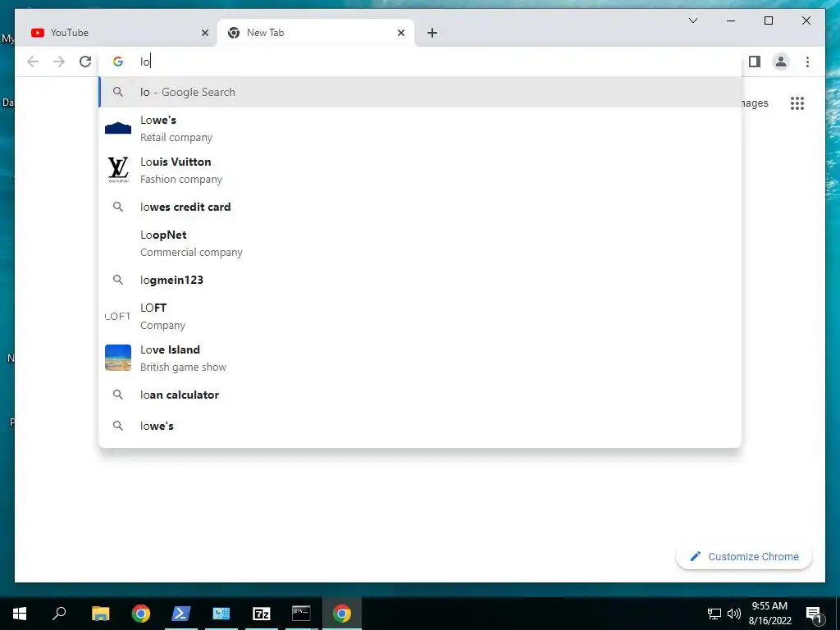This screenshot has width=840, height=630.
Task: Open the volume tray icon
Action: pyautogui.click(x=734, y=614)
